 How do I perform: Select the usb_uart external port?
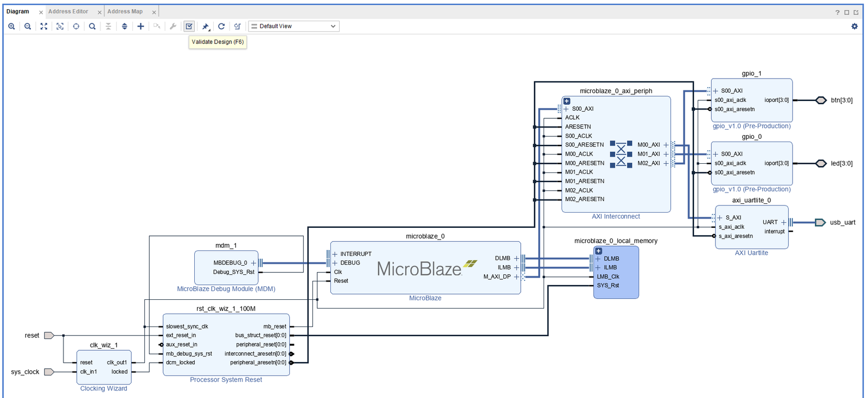coord(820,222)
